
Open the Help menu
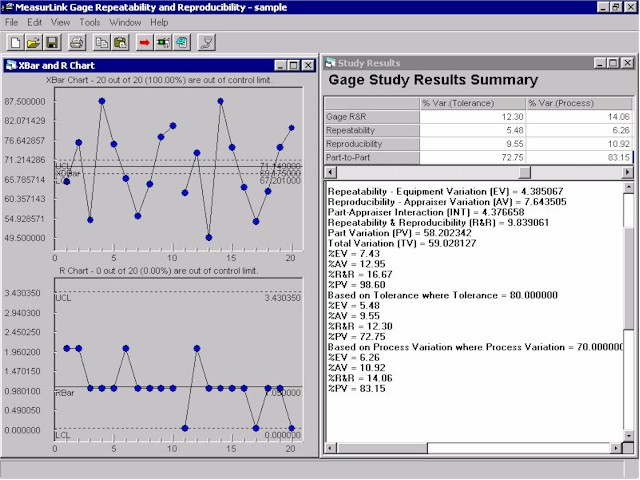(159, 21)
